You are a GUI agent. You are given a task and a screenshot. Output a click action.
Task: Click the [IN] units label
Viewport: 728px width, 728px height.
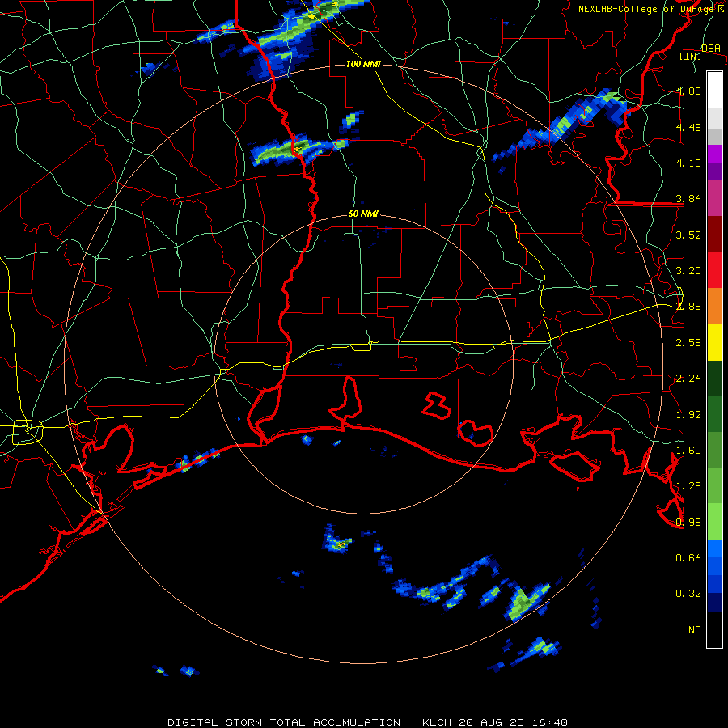point(691,56)
